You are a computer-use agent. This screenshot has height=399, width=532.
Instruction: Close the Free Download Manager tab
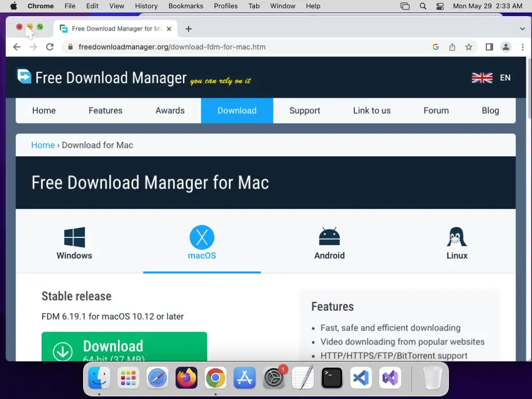click(x=169, y=29)
